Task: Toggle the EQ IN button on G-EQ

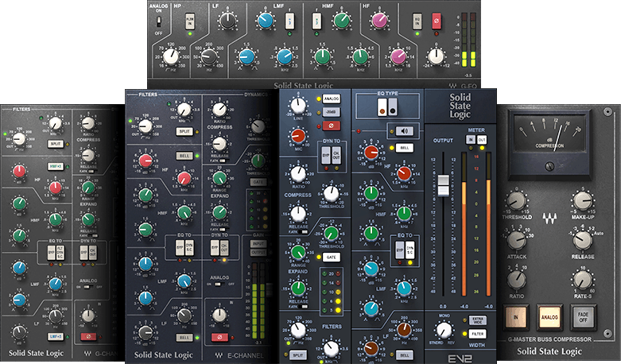Action: 418,19
